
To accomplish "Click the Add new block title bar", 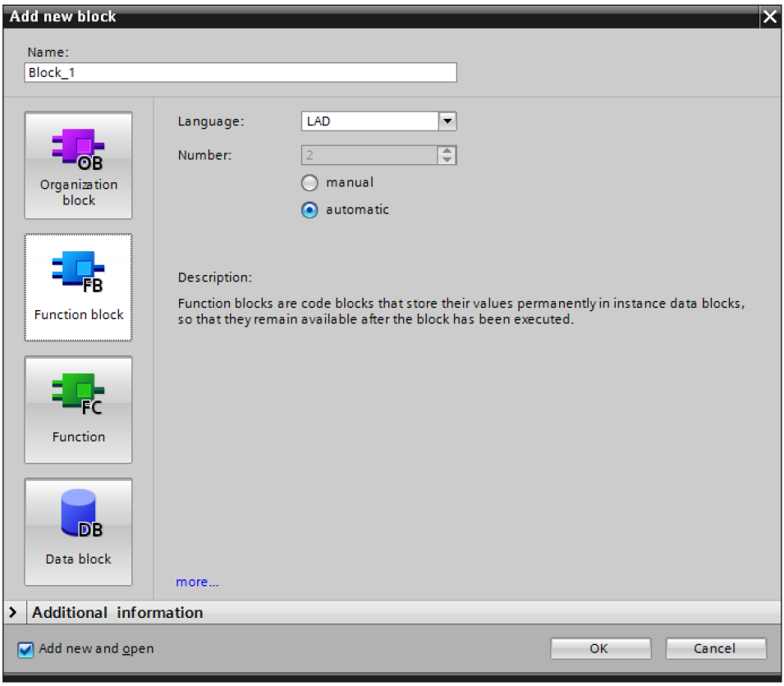I will tap(369, 16).
